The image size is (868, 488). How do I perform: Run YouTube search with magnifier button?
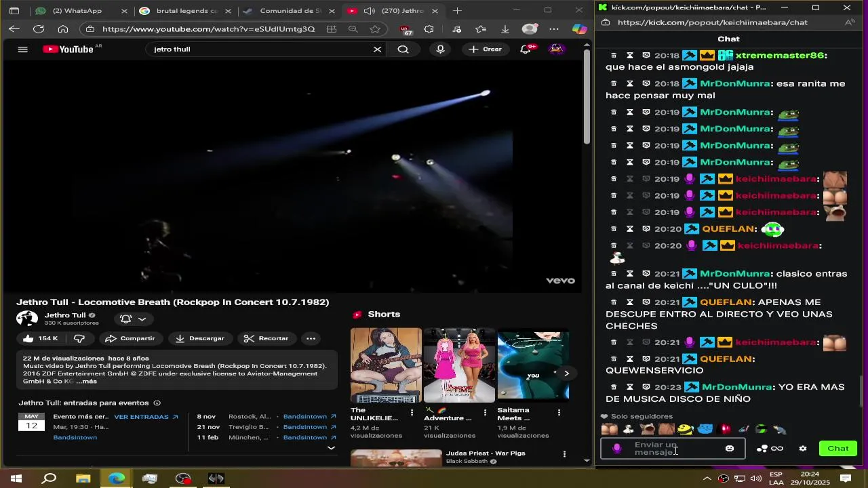(x=403, y=49)
